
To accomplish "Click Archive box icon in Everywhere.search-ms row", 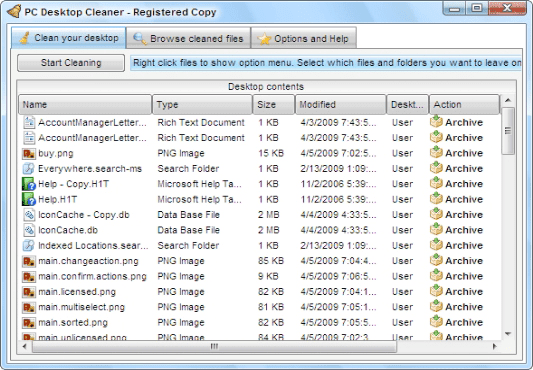I will coord(436,168).
